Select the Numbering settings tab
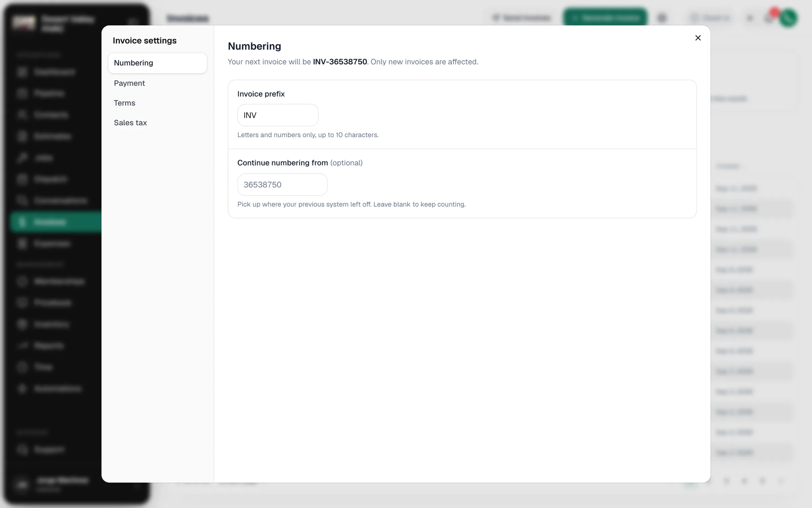 (x=157, y=63)
